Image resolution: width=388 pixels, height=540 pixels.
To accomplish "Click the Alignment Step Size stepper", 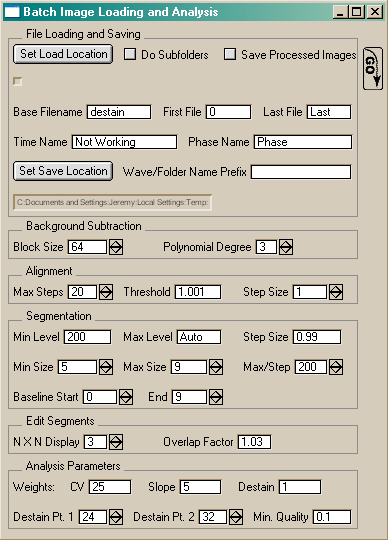I will [336, 292].
